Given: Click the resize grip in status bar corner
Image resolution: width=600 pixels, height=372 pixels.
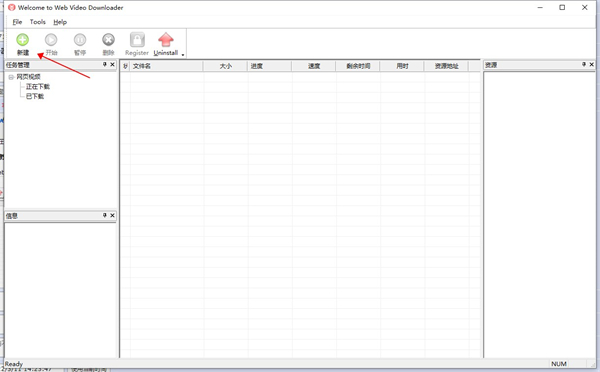Looking at the screenshot, I should pos(593,365).
